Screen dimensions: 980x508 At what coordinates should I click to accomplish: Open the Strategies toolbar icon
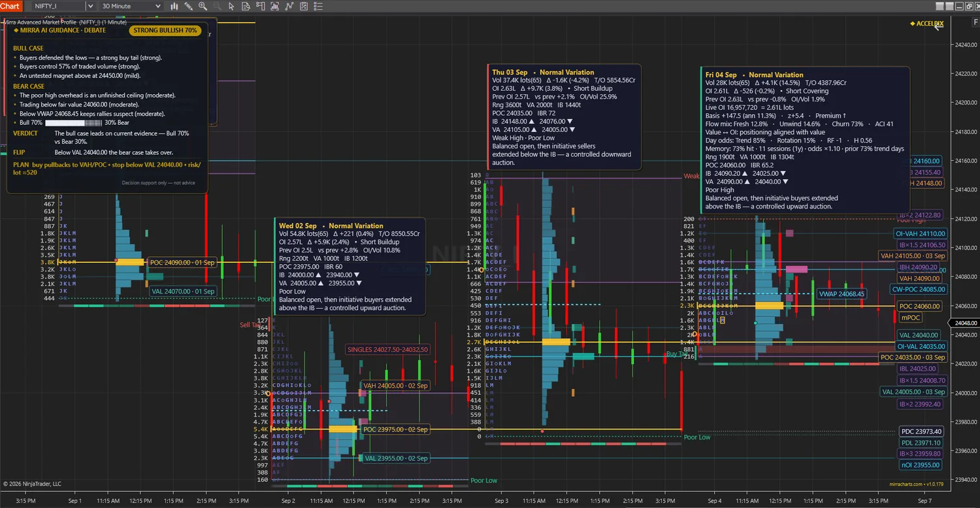289,6
